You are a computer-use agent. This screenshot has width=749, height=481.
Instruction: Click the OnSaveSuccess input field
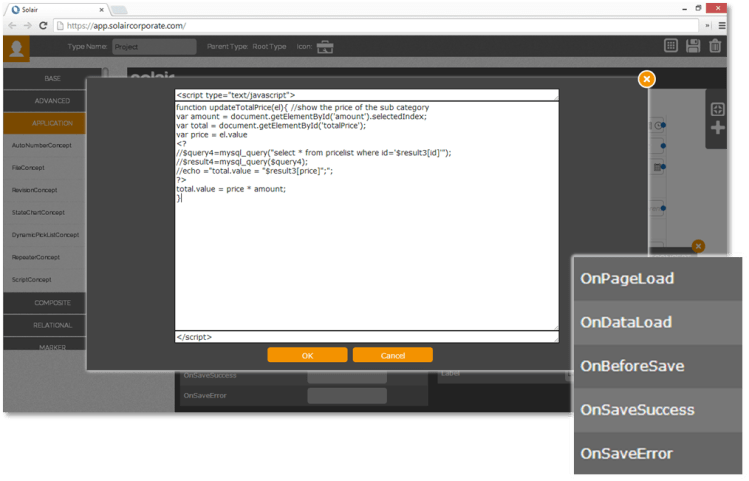point(347,377)
